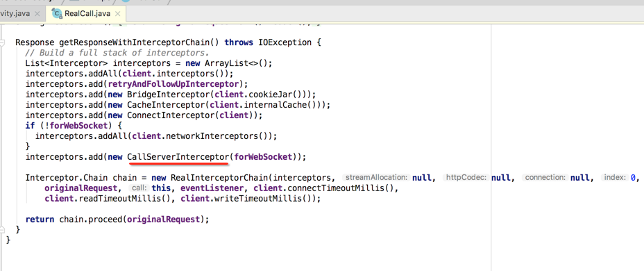This screenshot has height=271, width=644.
Task: Close the vity.java tab
Action: 37,14
